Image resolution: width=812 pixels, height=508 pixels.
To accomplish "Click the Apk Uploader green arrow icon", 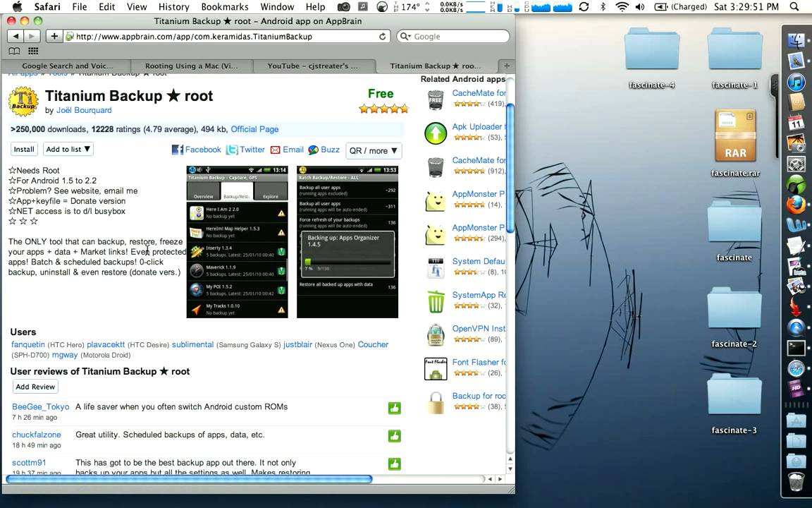I will click(x=436, y=133).
